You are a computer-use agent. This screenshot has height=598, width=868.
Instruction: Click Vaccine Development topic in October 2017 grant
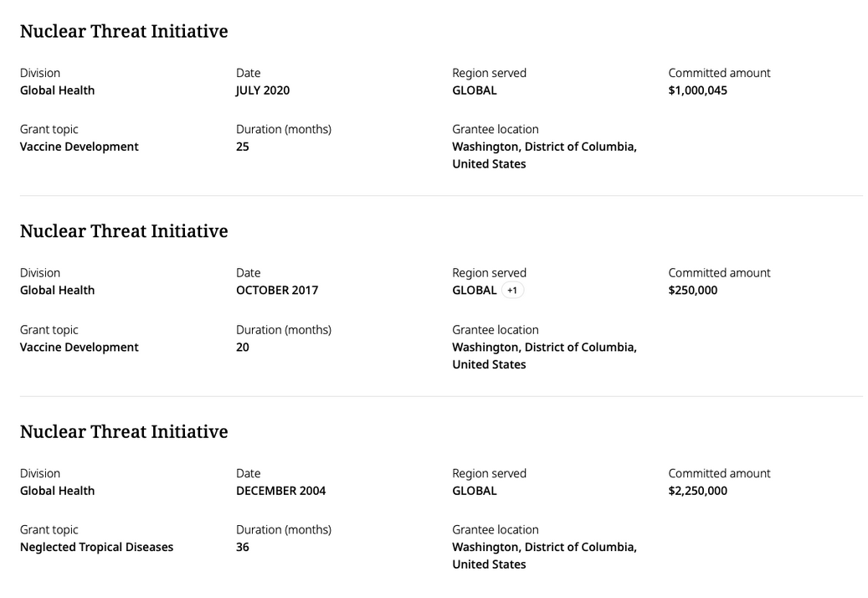80,348
